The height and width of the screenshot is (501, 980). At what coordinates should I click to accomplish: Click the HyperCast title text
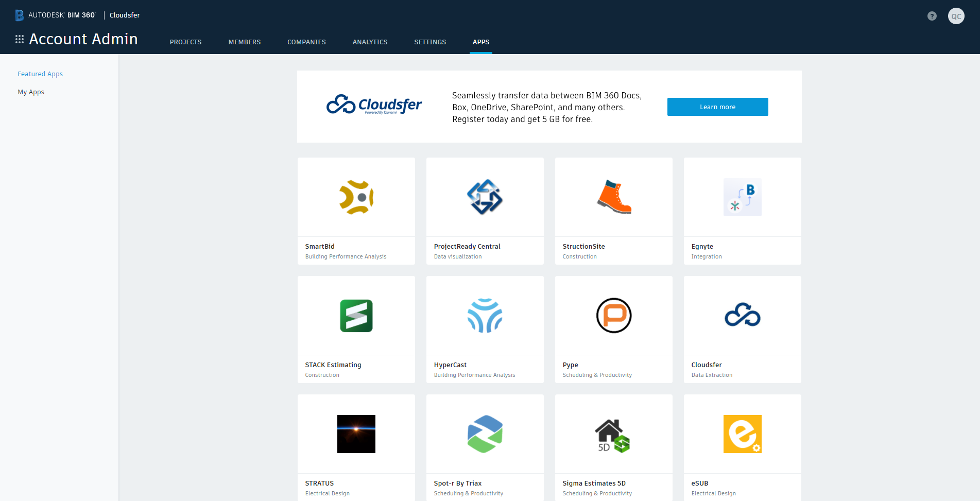pyautogui.click(x=450, y=365)
